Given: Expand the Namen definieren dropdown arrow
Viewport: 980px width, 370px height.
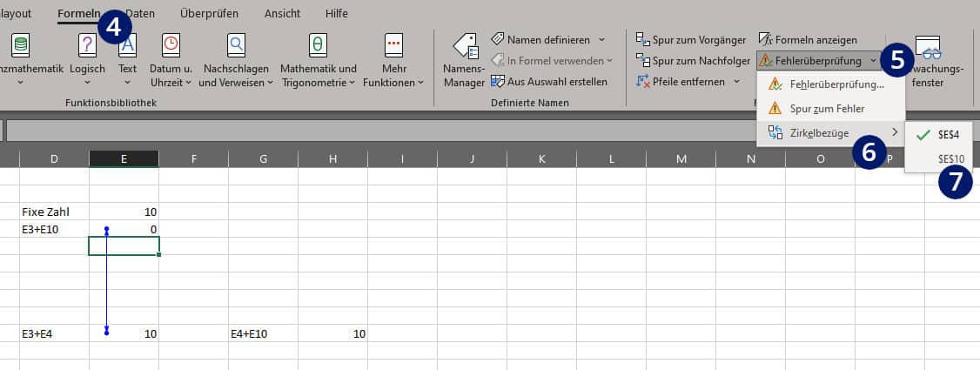Looking at the screenshot, I should click(x=602, y=39).
